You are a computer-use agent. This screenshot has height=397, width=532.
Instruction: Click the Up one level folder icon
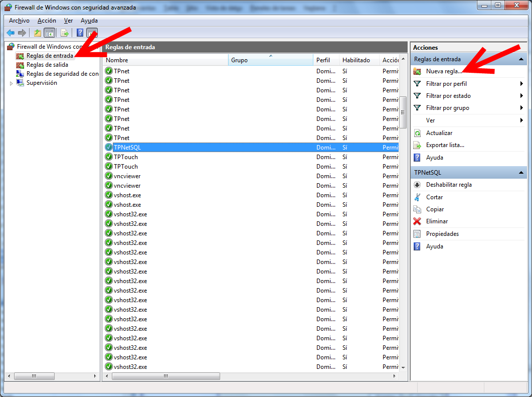point(37,33)
